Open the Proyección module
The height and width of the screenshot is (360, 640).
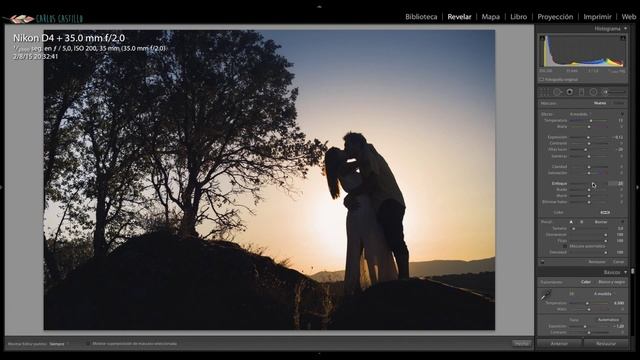555,17
